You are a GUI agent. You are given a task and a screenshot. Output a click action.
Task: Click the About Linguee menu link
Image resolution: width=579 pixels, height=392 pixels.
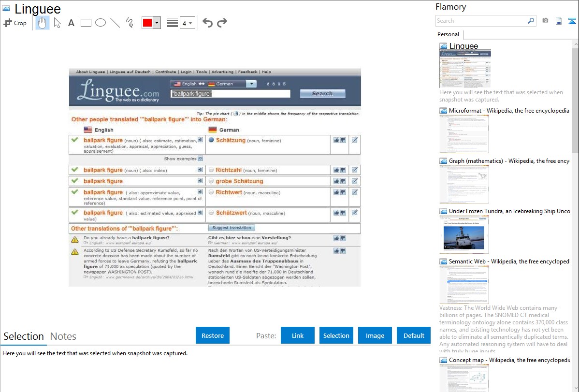pos(90,72)
